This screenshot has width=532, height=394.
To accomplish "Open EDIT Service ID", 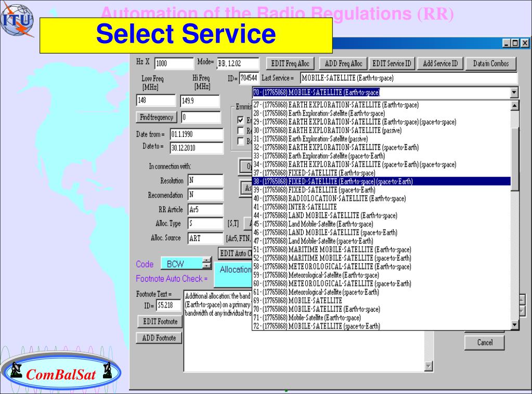I will pyautogui.click(x=392, y=63).
